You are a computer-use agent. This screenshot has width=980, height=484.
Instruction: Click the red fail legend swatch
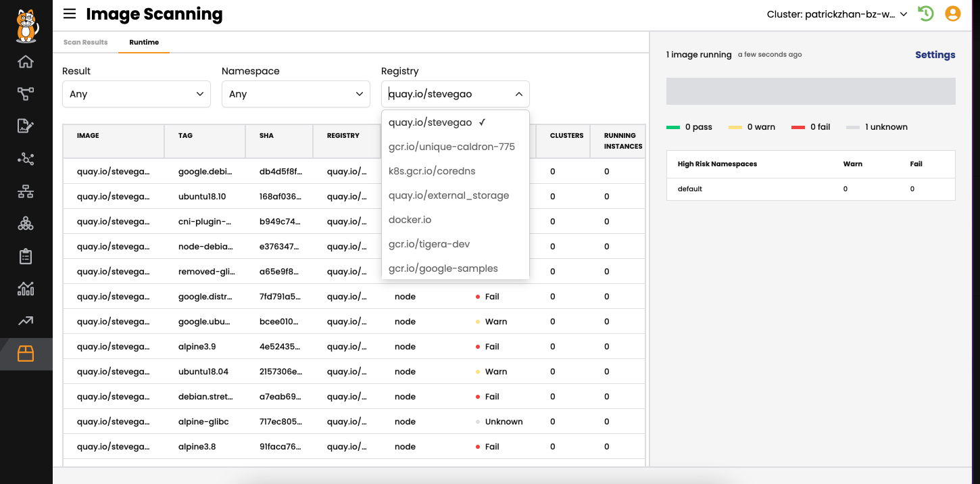(x=798, y=127)
